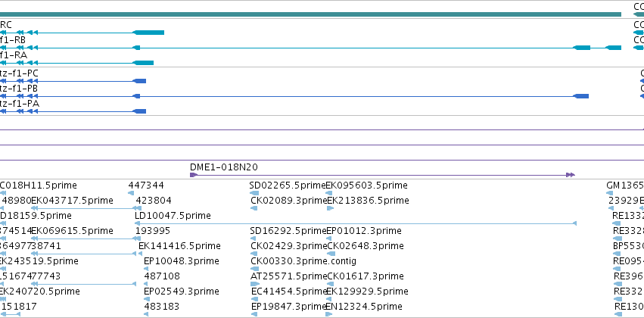The width and height of the screenshot is (644, 318).
Task: Select the DME1-018N20 label
Action: [224, 167]
